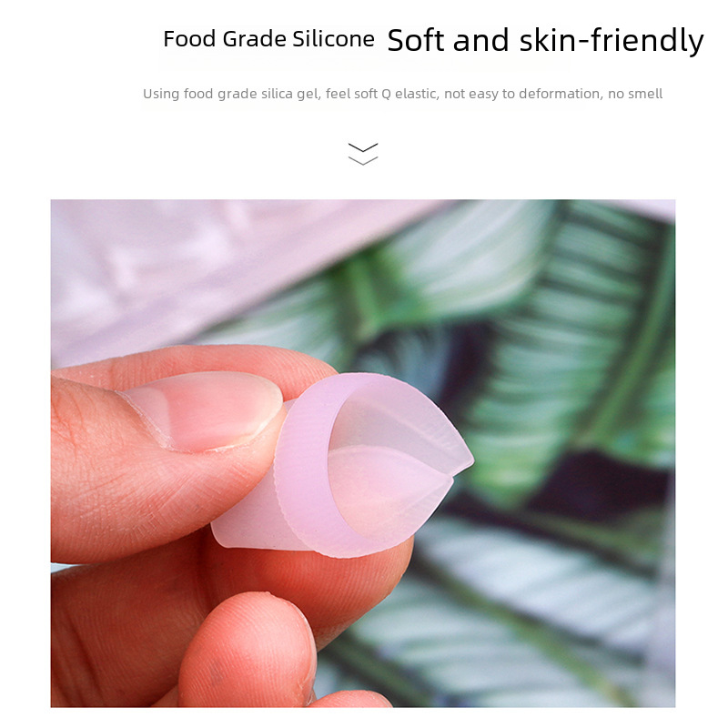The height and width of the screenshot is (728, 728).
Task: Click the double chevron down arrow icon
Action: click(362, 154)
